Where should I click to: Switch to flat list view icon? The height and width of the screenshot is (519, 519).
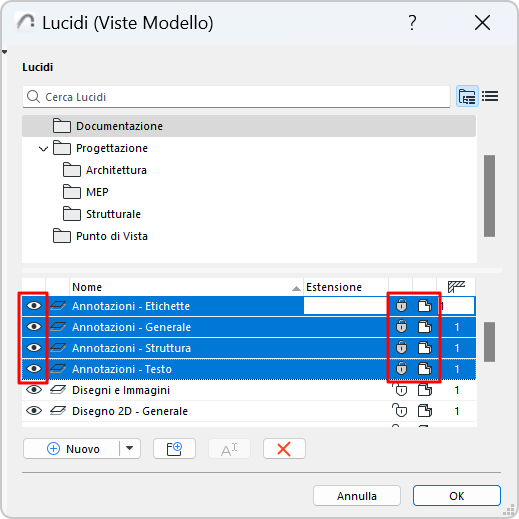(490, 96)
